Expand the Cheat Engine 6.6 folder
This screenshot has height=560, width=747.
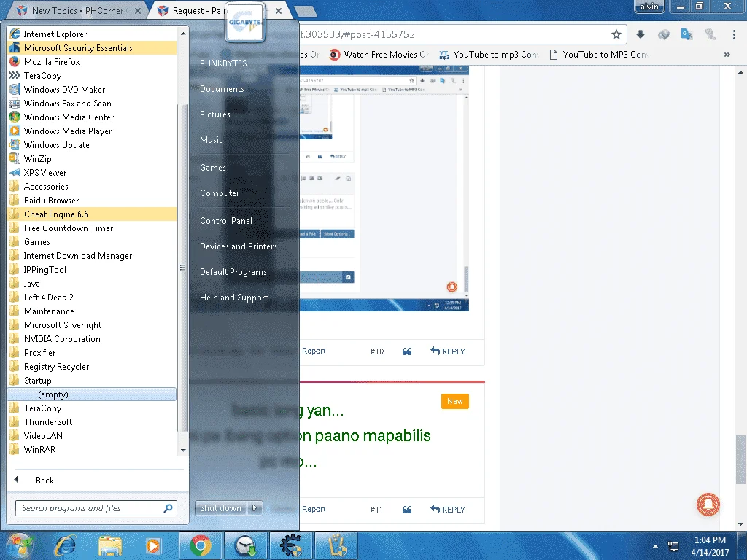point(92,214)
